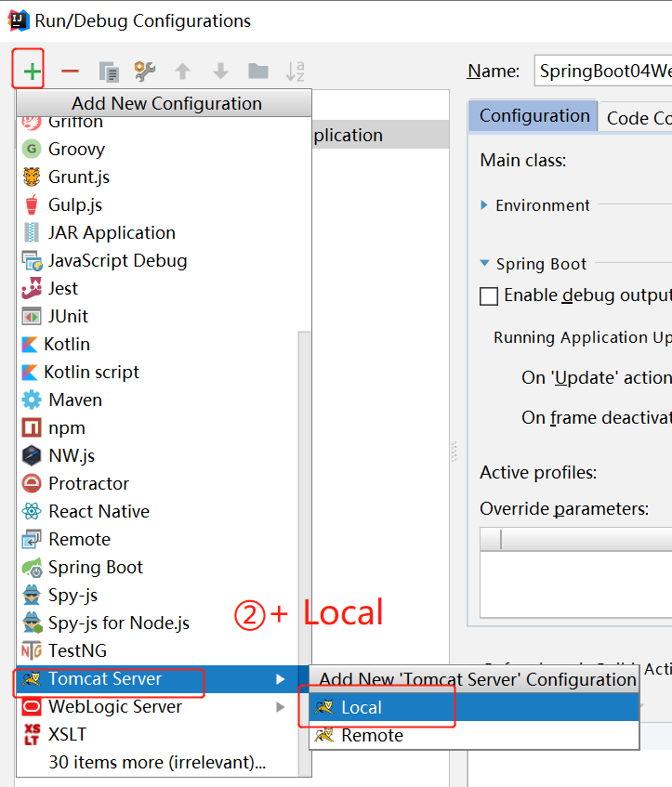Choose Local in Tomcat Server submenu
Screen dimensions: 672x787
tap(474, 707)
